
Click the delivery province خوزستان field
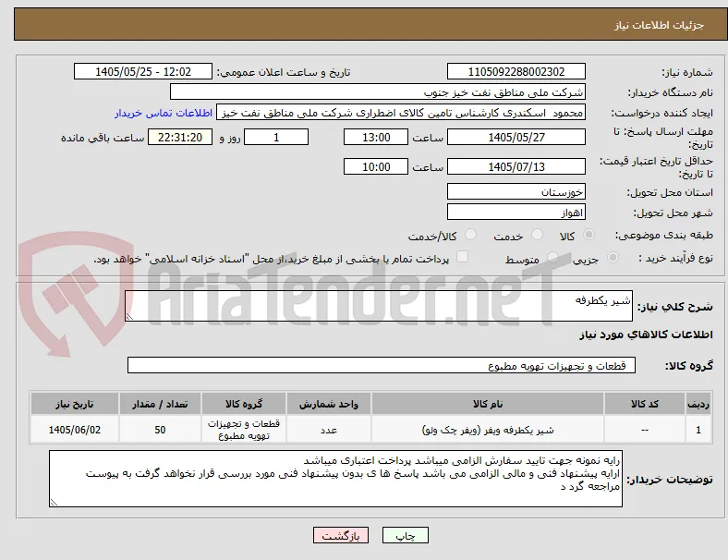516,191
